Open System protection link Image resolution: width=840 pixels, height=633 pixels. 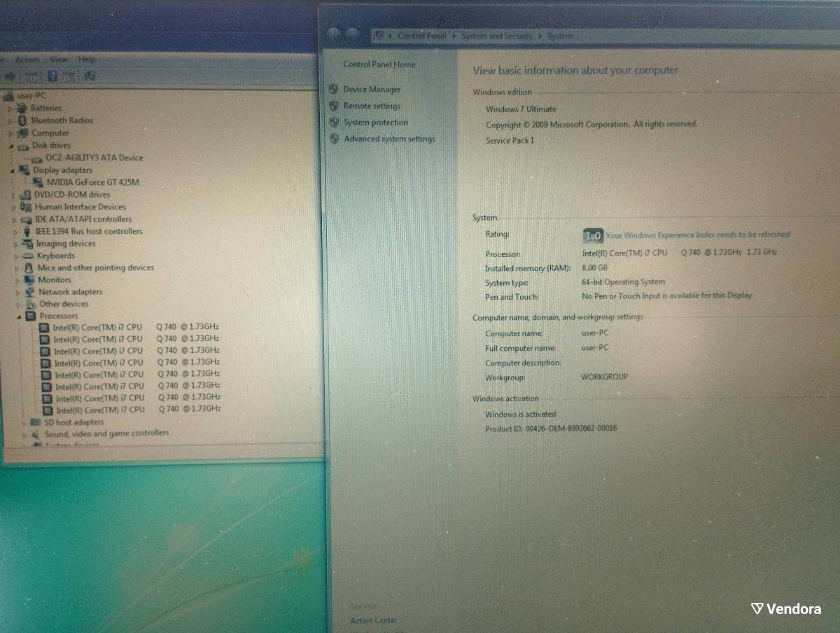click(376, 123)
